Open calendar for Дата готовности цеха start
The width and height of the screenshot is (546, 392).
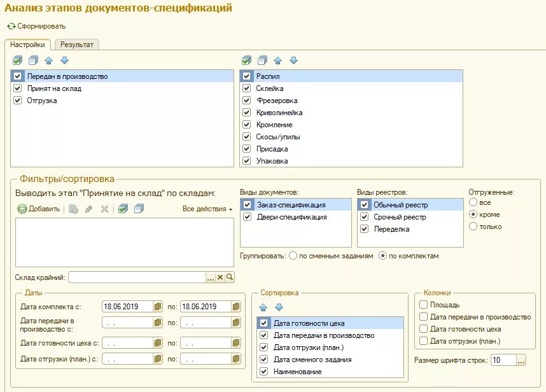[158, 342]
